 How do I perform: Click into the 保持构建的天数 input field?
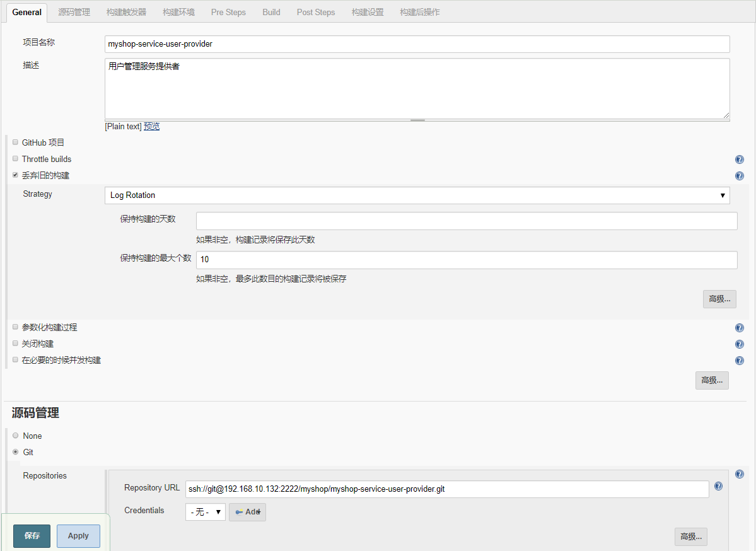point(467,221)
